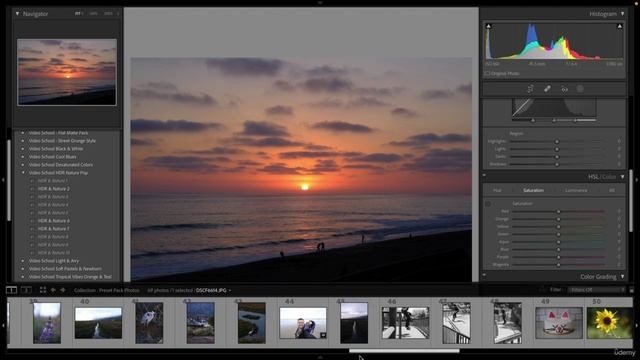Open Video School Cool Blues presets
This screenshot has height=360, width=640.
[52, 157]
